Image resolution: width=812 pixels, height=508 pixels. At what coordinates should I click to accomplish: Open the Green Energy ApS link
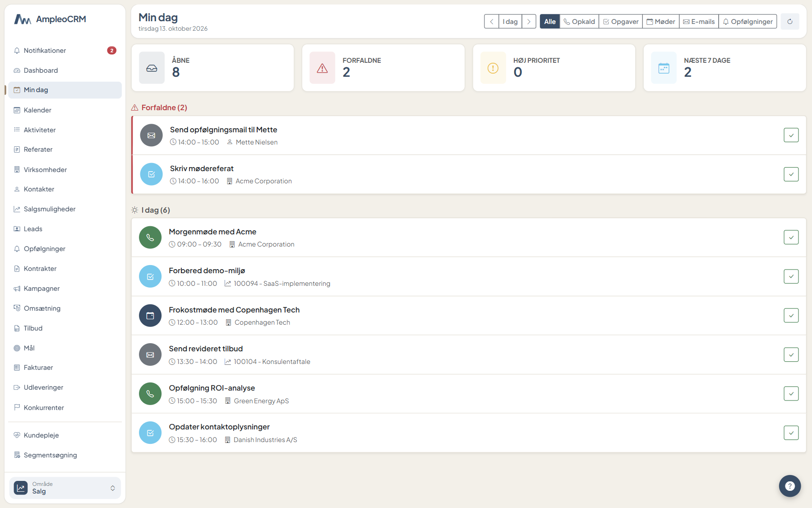[261, 401]
